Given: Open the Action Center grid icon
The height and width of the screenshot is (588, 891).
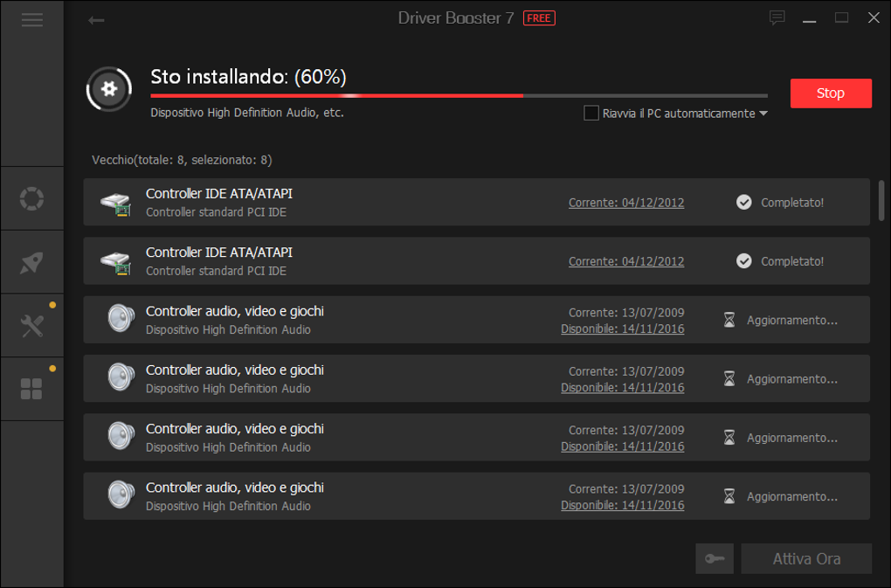Looking at the screenshot, I should [31, 389].
